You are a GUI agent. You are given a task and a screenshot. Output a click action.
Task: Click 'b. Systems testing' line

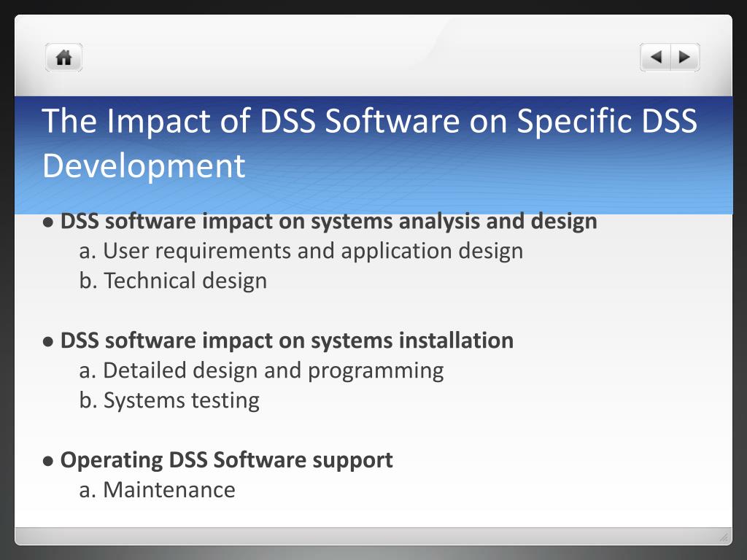pyautogui.click(x=169, y=400)
